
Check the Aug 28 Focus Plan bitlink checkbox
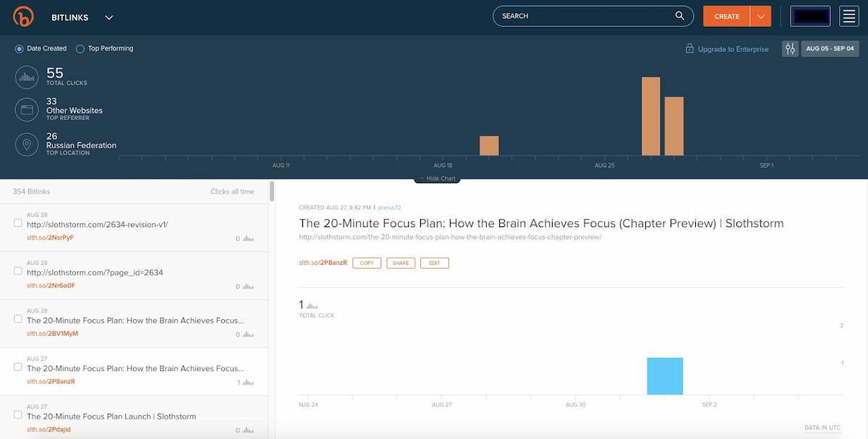click(x=17, y=318)
